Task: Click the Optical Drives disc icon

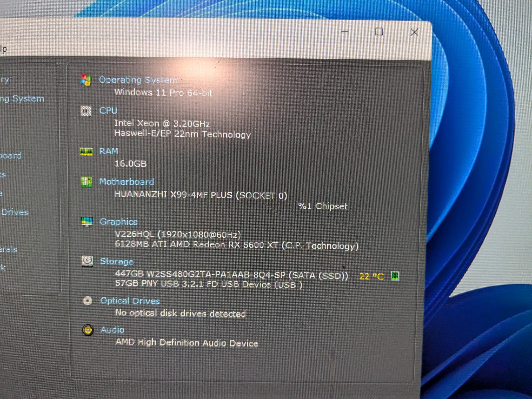Action: click(88, 301)
